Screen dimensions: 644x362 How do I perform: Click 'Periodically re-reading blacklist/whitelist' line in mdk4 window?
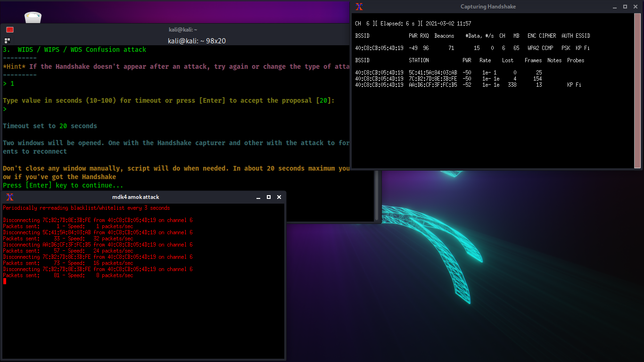pos(86,208)
